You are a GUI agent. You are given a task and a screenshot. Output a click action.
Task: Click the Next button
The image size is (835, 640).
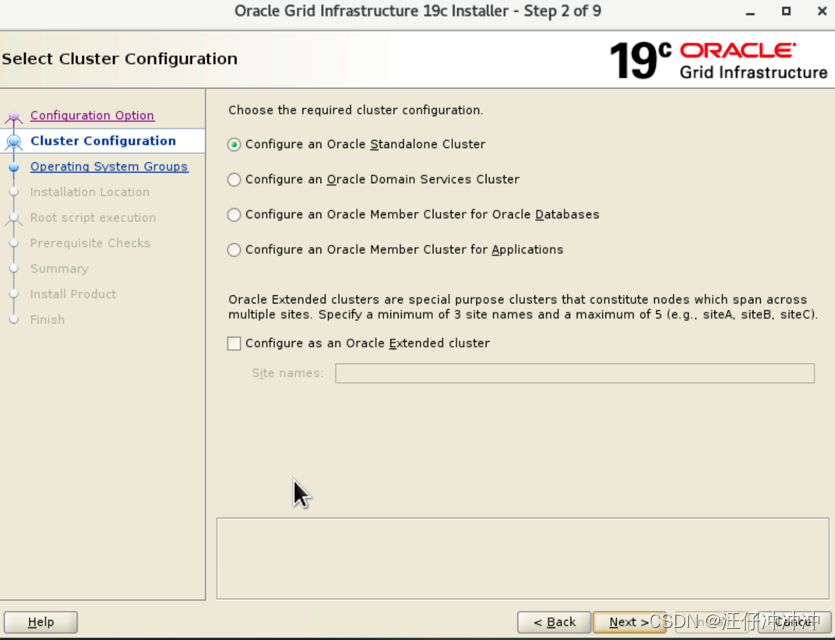point(630,621)
